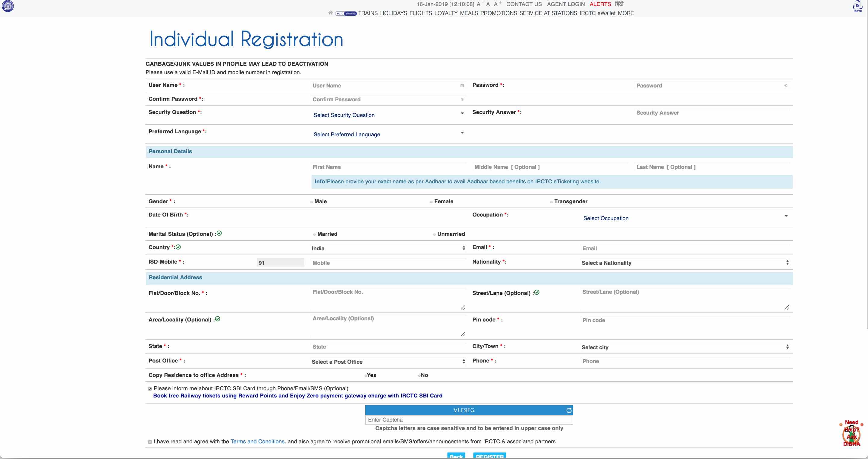Open TRAINS menu
868x459 pixels.
coord(368,13)
